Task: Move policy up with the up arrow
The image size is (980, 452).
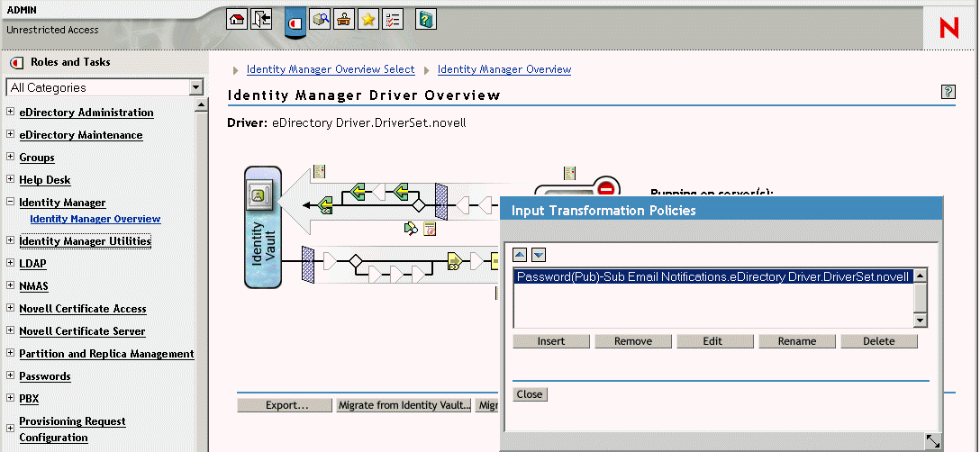Action: point(520,256)
